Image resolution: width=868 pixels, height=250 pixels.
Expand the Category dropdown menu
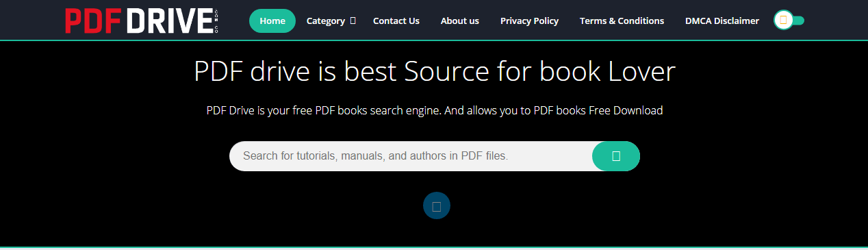pyautogui.click(x=331, y=21)
